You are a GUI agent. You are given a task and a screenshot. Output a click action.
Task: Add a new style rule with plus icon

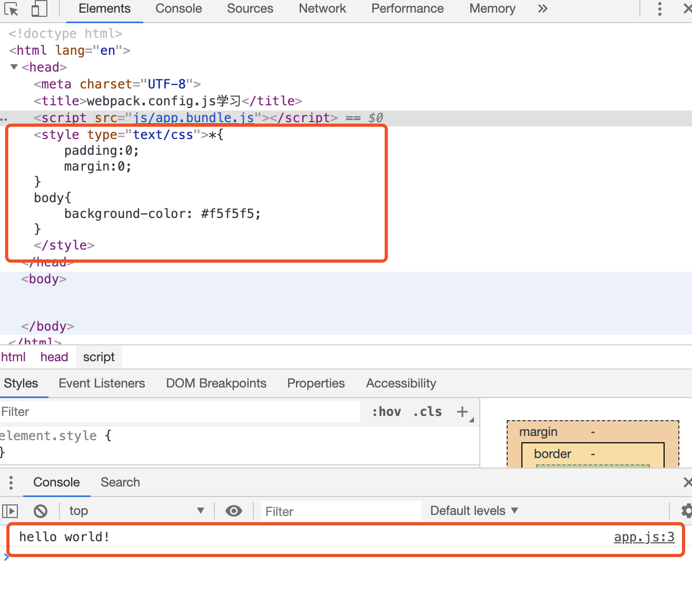tap(462, 412)
